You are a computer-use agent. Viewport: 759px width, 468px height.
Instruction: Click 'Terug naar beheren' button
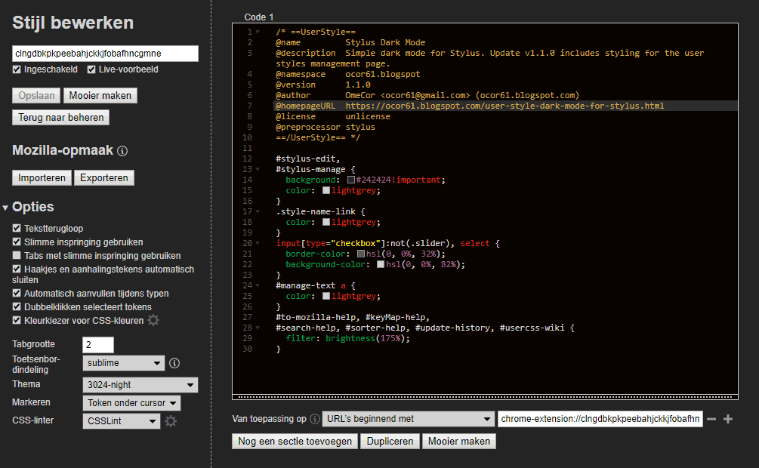[x=60, y=117]
